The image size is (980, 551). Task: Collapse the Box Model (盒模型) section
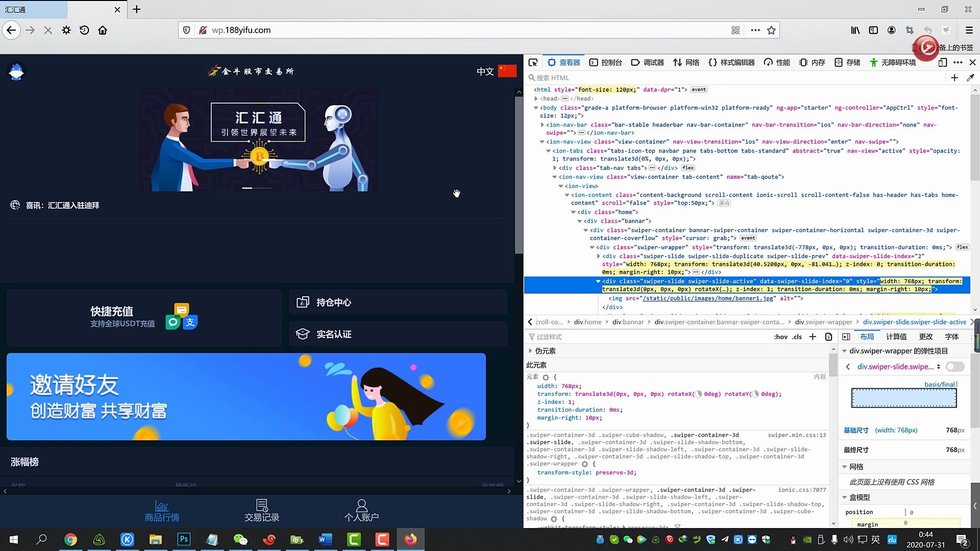(844, 497)
